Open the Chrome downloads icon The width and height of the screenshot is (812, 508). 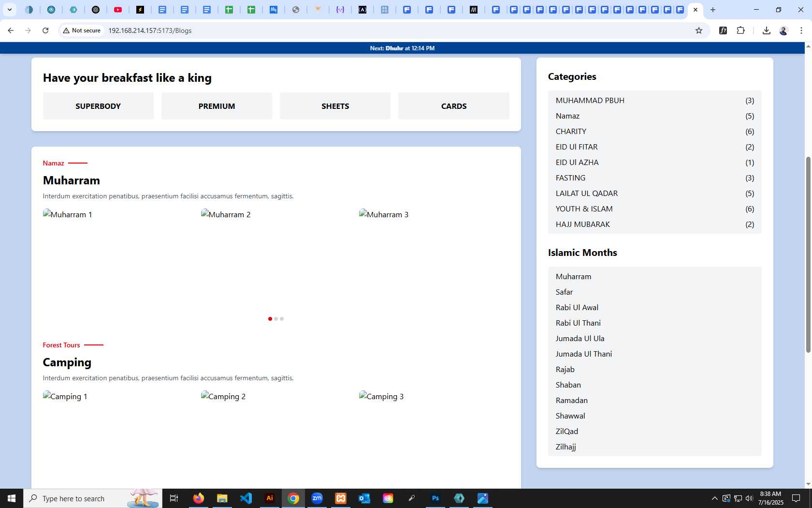pyautogui.click(x=766, y=30)
